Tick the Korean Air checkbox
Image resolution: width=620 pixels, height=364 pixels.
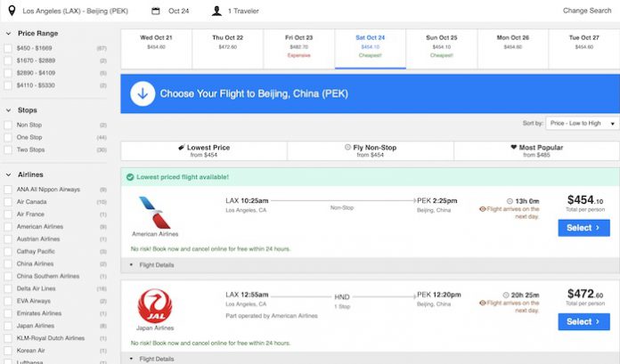[7, 351]
